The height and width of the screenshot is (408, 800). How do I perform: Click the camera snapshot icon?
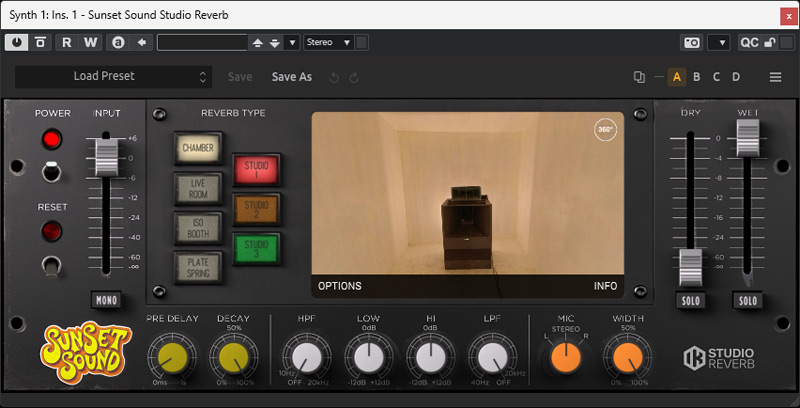(691, 42)
